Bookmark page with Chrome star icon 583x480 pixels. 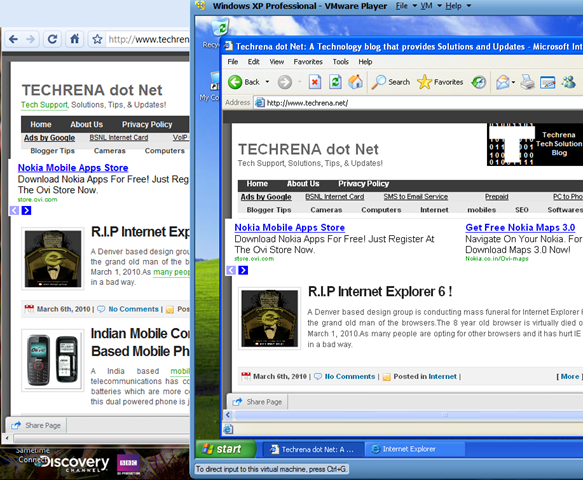click(x=97, y=39)
